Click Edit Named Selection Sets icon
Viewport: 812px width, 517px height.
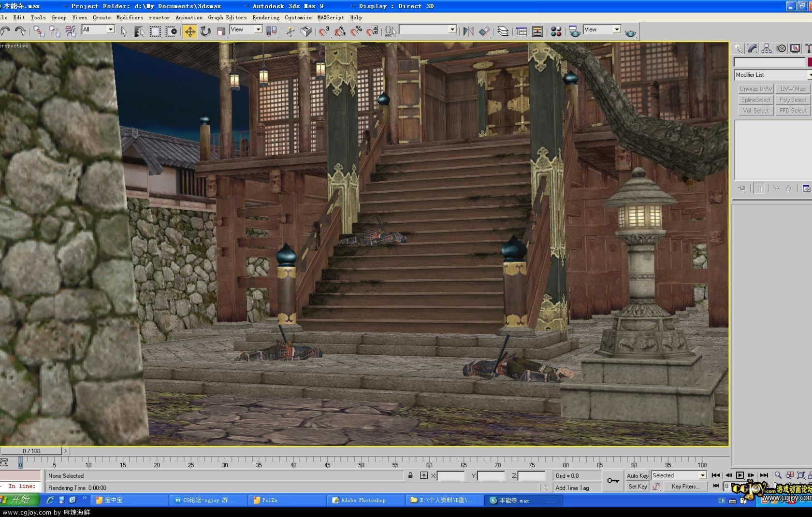pyautogui.click(x=390, y=31)
